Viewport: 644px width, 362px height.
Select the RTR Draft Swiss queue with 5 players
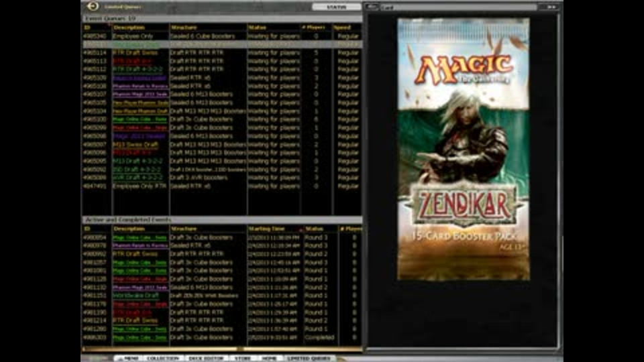click(222, 53)
